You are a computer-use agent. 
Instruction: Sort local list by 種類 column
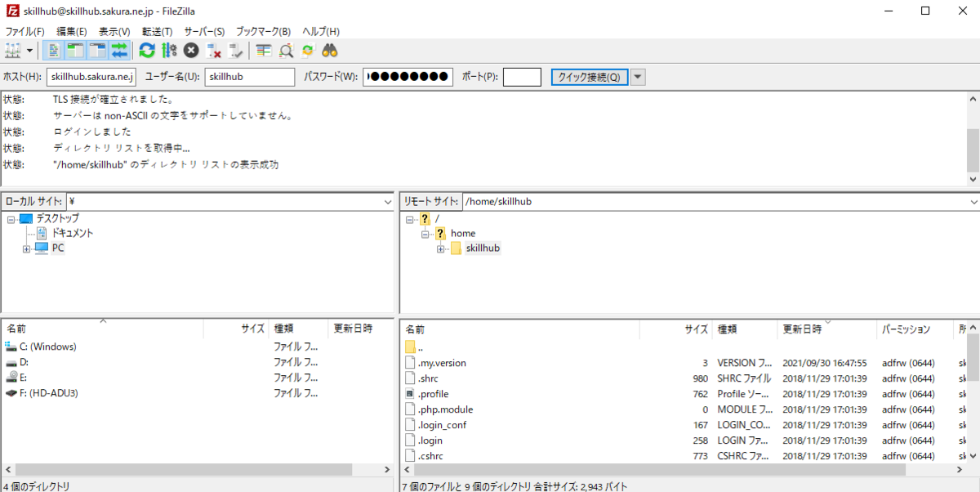tap(298, 329)
